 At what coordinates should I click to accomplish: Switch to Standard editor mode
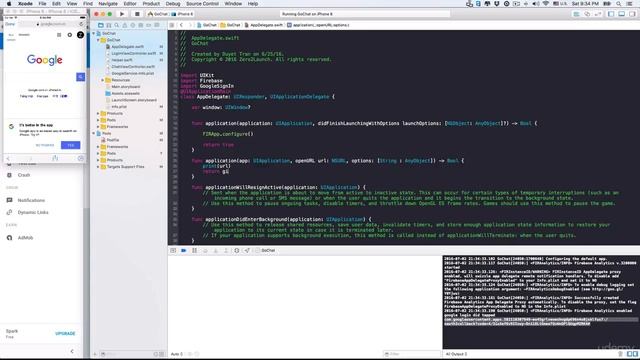point(576,14)
